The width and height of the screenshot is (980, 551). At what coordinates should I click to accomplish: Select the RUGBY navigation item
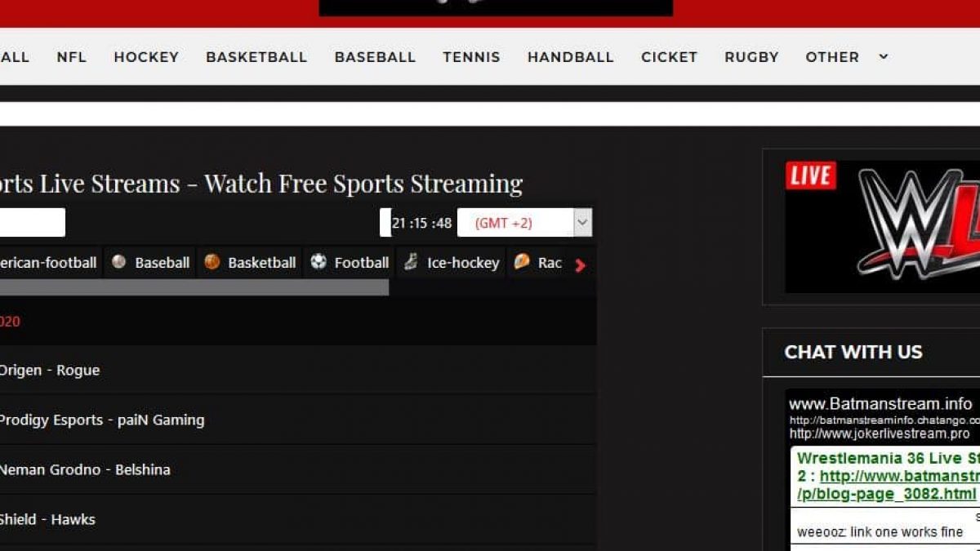click(751, 57)
